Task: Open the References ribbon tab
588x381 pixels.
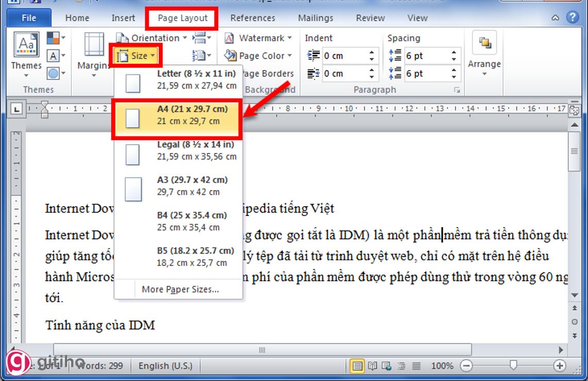Action: (252, 18)
